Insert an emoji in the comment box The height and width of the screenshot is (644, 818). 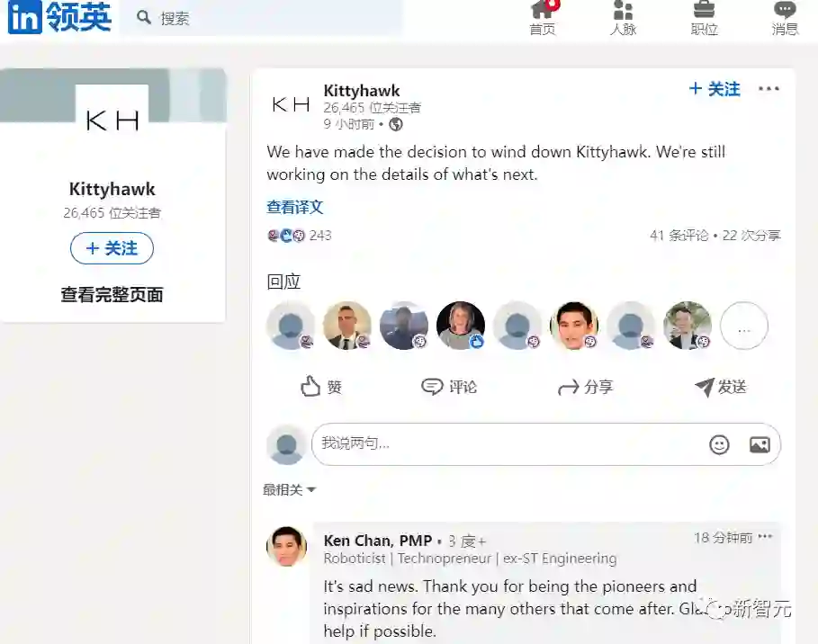point(719,445)
